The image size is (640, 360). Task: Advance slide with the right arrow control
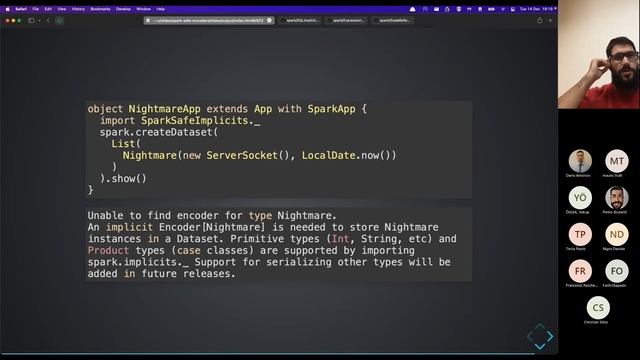point(550,336)
